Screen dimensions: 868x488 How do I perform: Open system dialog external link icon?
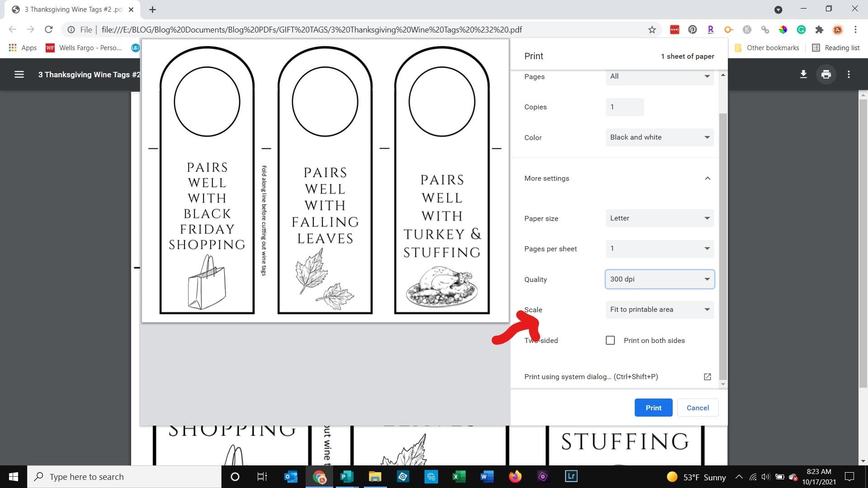(x=708, y=377)
